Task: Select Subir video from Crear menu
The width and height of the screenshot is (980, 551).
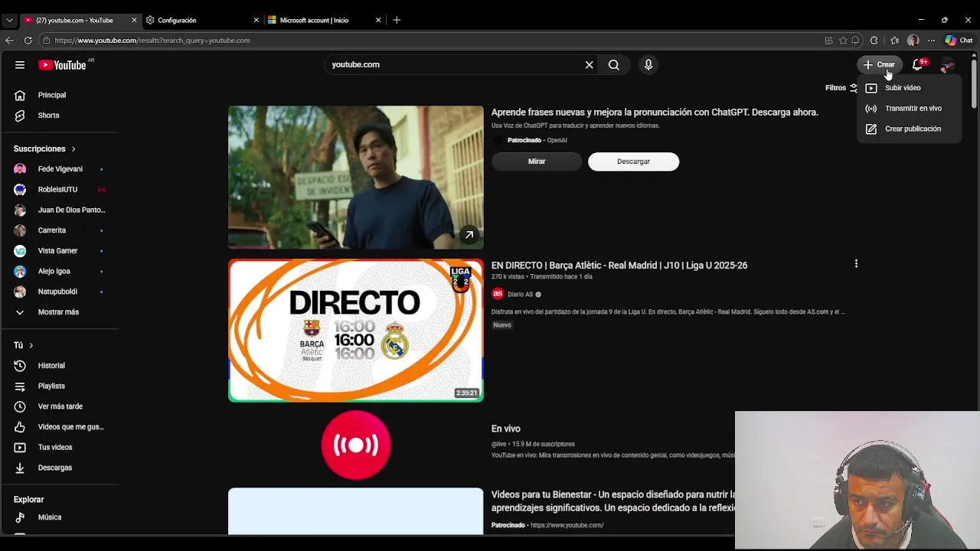Action: pyautogui.click(x=910, y=88)
